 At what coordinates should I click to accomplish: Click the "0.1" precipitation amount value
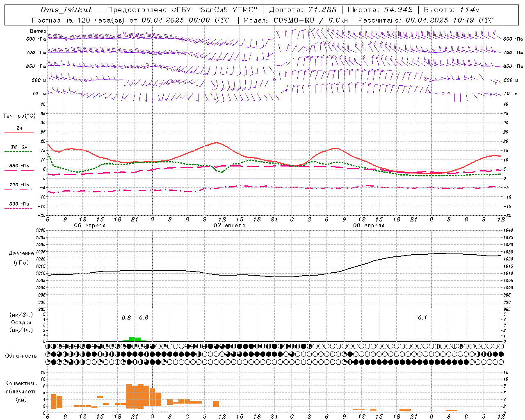tap(422, 318)
